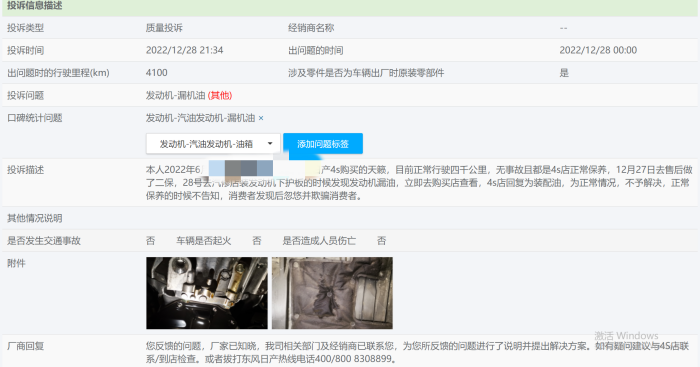Click the 涉及零件是否为车辆出厂时原装零部件 label
The height and width of the screenshot is (367, 700).
tap(366, 73)
